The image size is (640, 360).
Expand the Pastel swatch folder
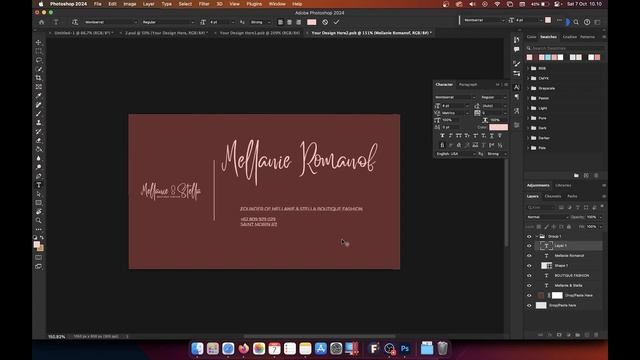[x=528, y=98]
